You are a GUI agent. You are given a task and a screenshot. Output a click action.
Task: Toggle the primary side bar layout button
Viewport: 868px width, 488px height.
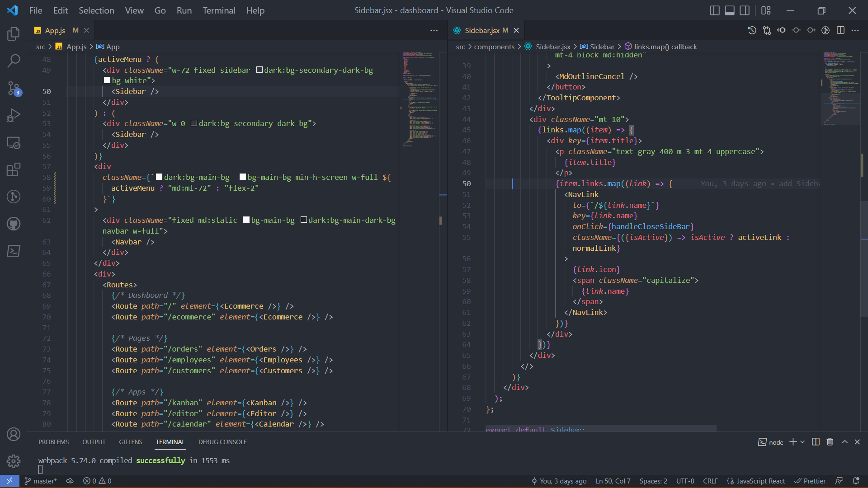714,10
